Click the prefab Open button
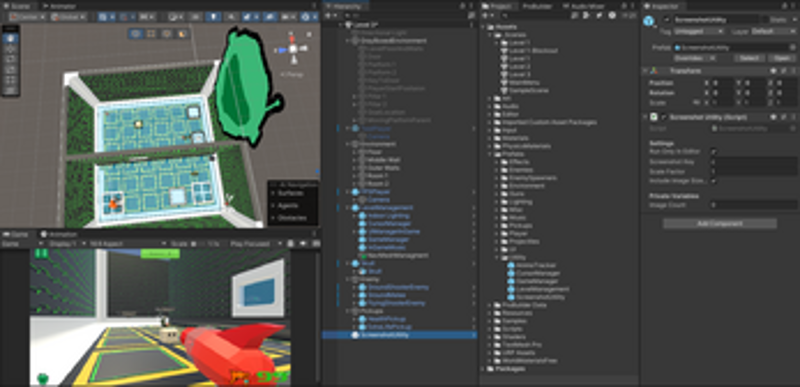The height and width of the screenshot is (387, 800). pyautogui.click(x=782, y=58)
